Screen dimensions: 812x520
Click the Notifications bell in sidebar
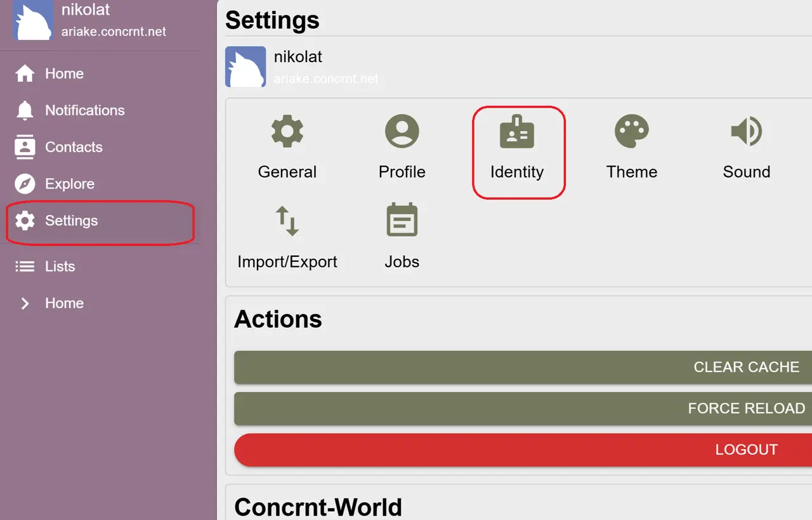(25, 110)
